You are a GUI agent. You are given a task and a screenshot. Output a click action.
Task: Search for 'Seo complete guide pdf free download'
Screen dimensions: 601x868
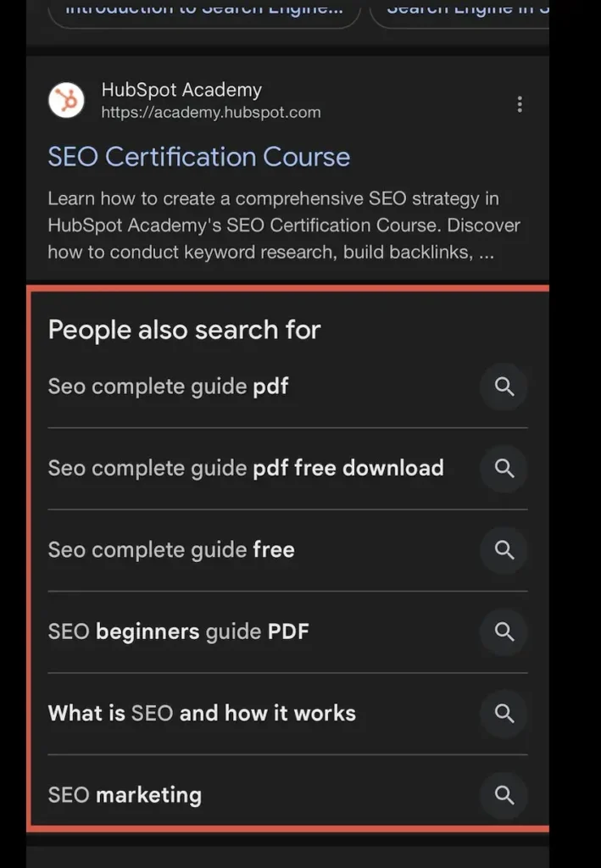246,468
